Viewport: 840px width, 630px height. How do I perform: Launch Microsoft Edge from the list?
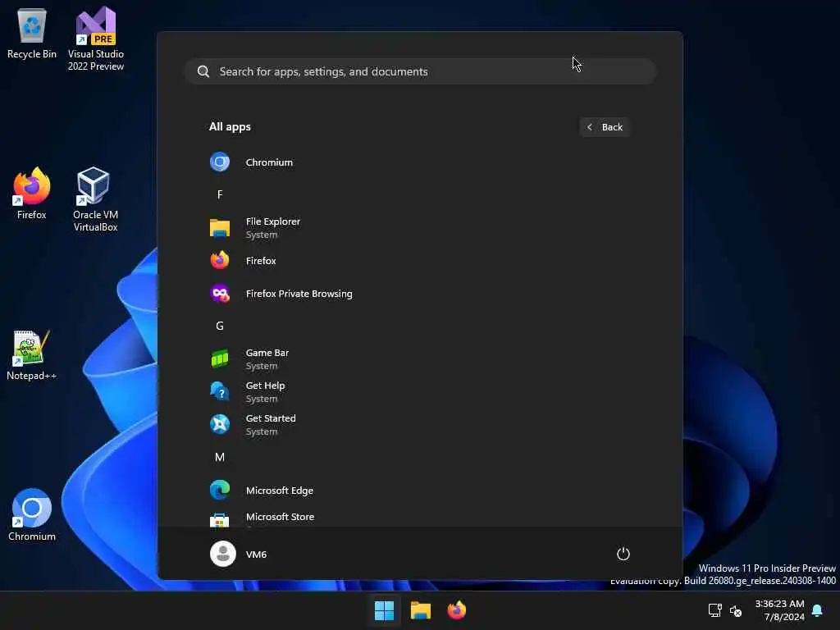tap(420, 491)
